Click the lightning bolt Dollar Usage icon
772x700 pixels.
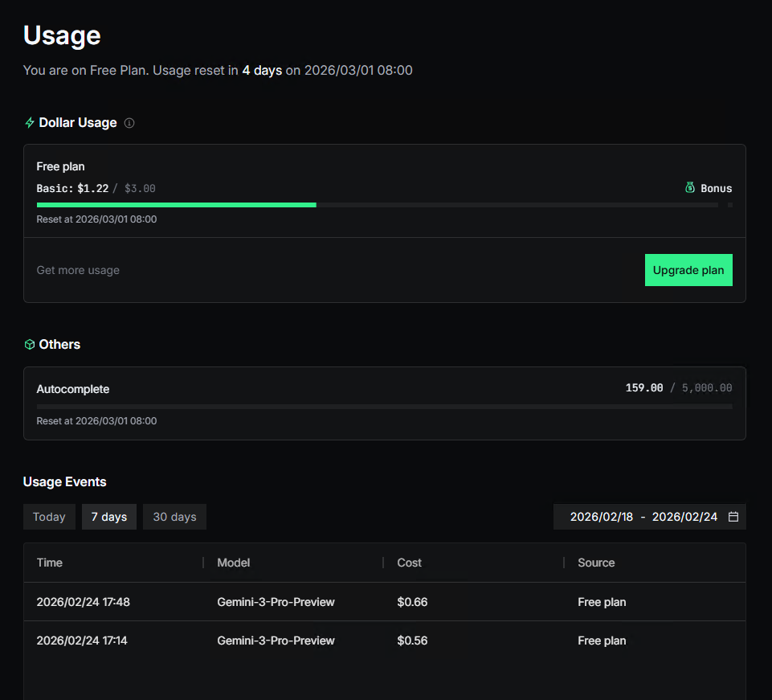pyautogui.click(x=30, y=123)
